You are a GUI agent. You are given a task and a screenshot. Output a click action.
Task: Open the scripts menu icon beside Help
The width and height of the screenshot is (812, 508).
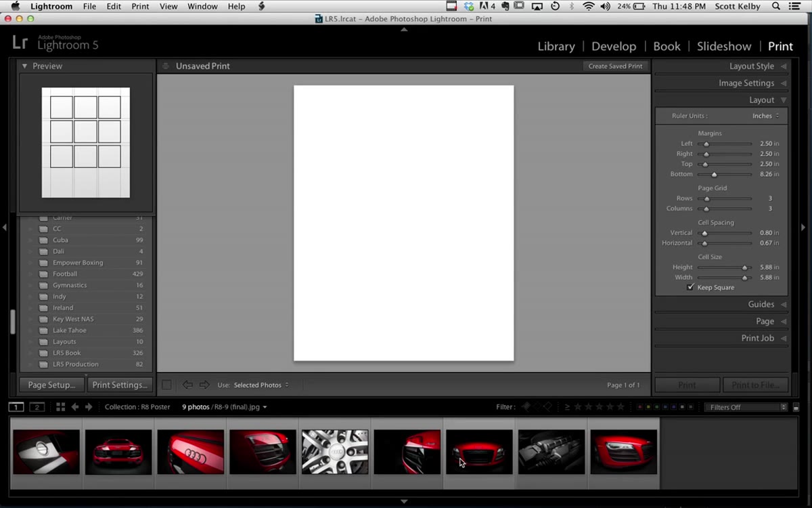262,6
